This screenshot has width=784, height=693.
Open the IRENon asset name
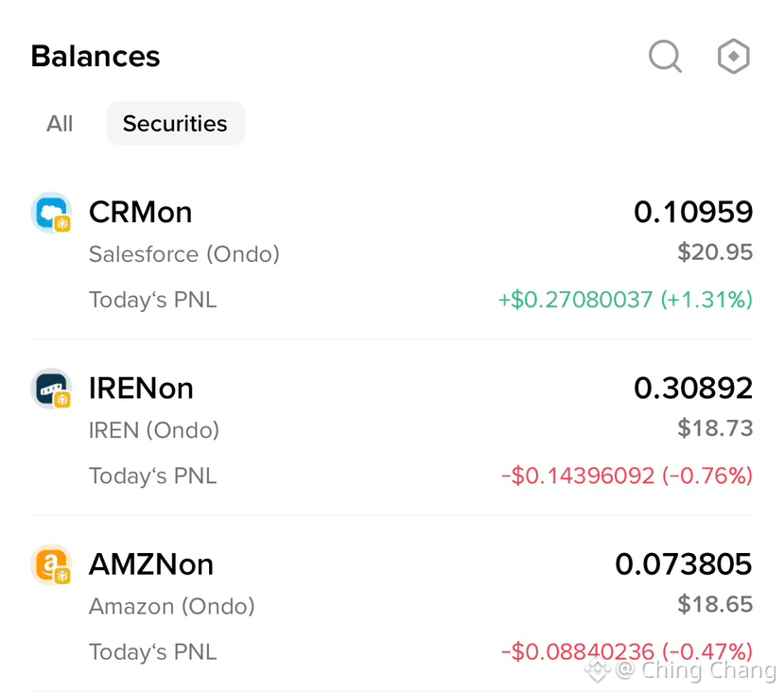point(141,389)
